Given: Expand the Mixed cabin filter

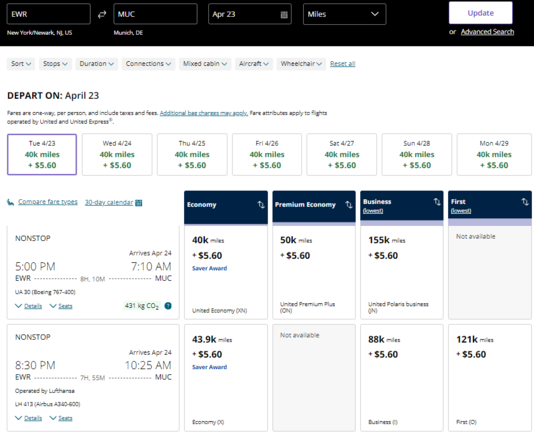Looking at the screenshot, I should (205, 64).
